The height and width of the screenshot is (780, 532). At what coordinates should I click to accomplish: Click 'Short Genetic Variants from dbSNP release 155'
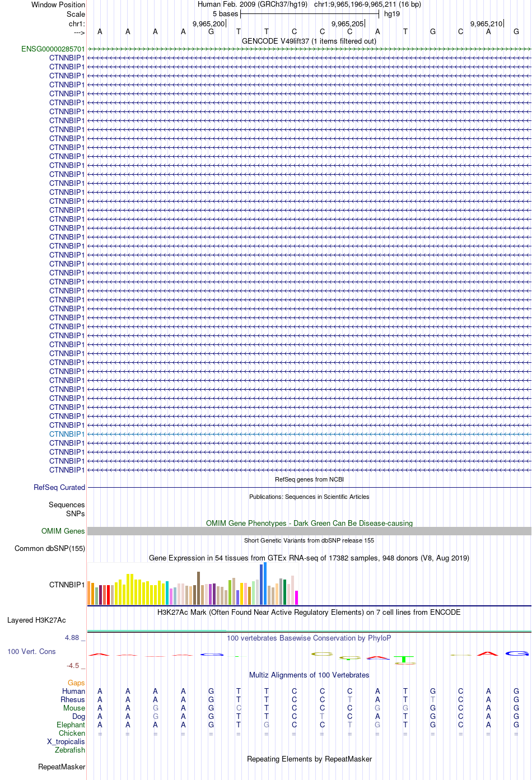tap(309, 541)
